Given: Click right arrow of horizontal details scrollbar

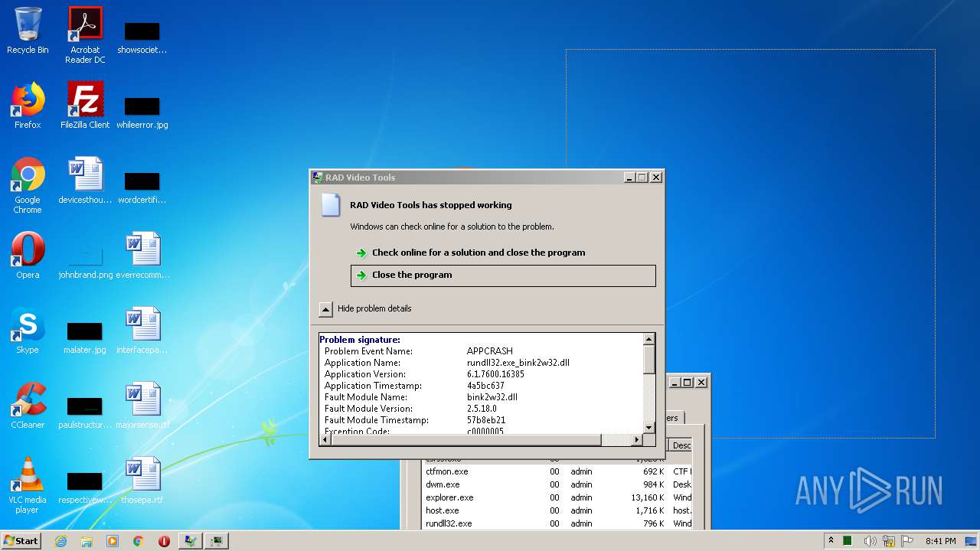Looking at the screenshot, I should (636, 439).
